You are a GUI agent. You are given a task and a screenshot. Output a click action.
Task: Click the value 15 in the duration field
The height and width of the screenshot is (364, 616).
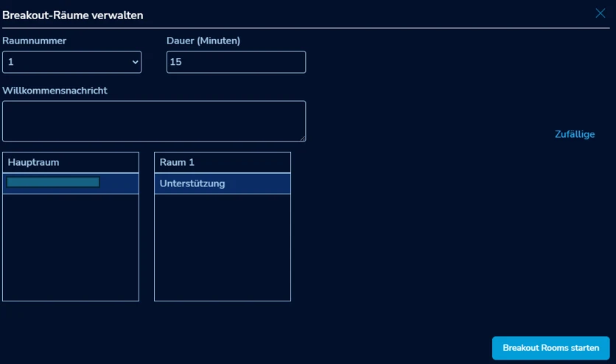click(x=176, y=63)
